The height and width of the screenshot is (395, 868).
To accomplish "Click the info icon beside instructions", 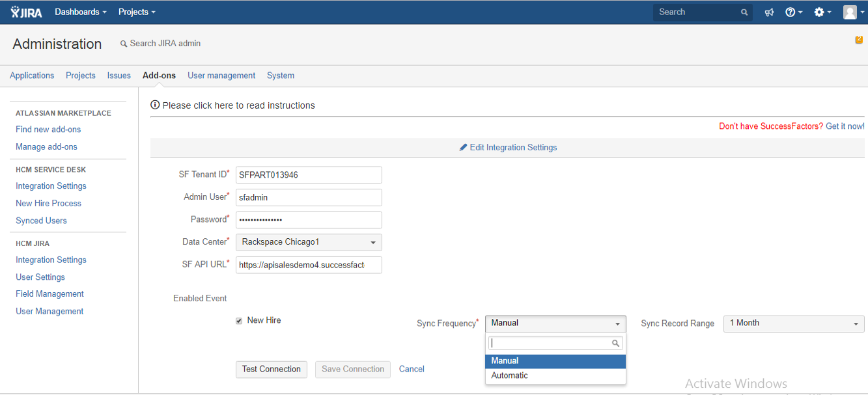I will coord(155,105).
